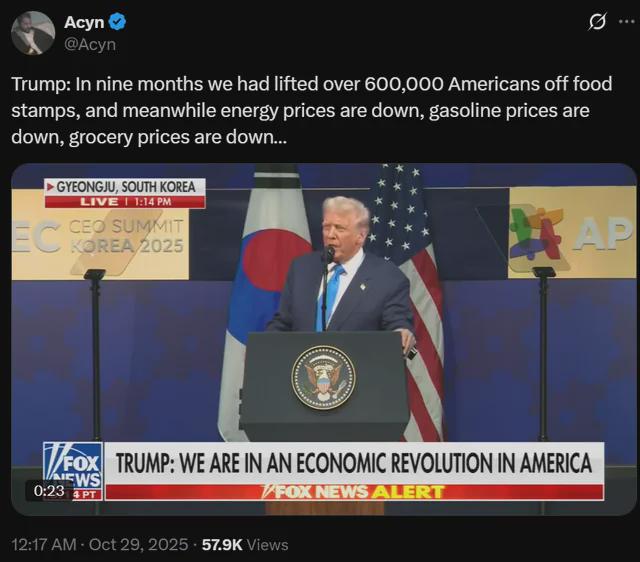Open the three-dot more options menu
This screenshot has width=640, height=562.
(x=627, y=22)
